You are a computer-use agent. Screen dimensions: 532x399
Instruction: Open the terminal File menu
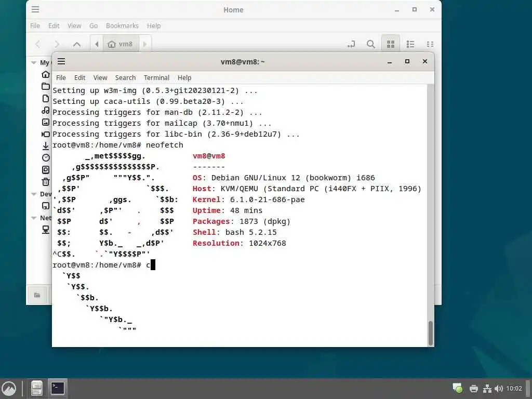click(x=61, y=78)
